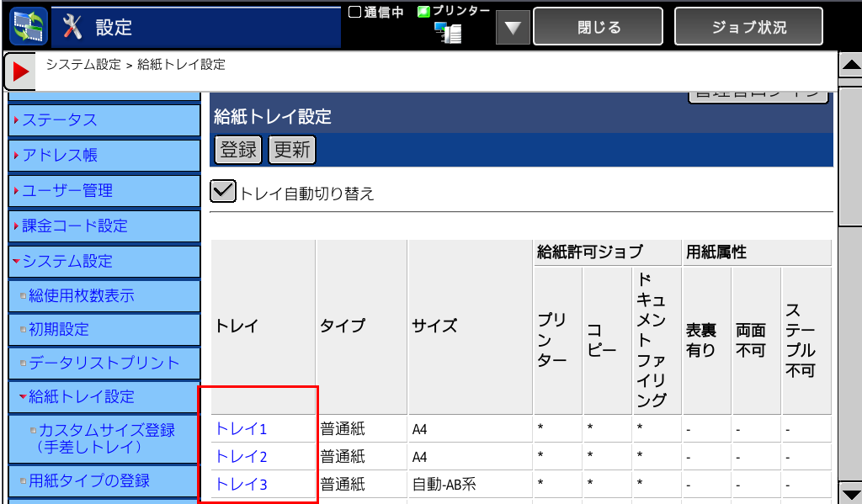
Task: Click the printer status icon
Action: (449, 32)
